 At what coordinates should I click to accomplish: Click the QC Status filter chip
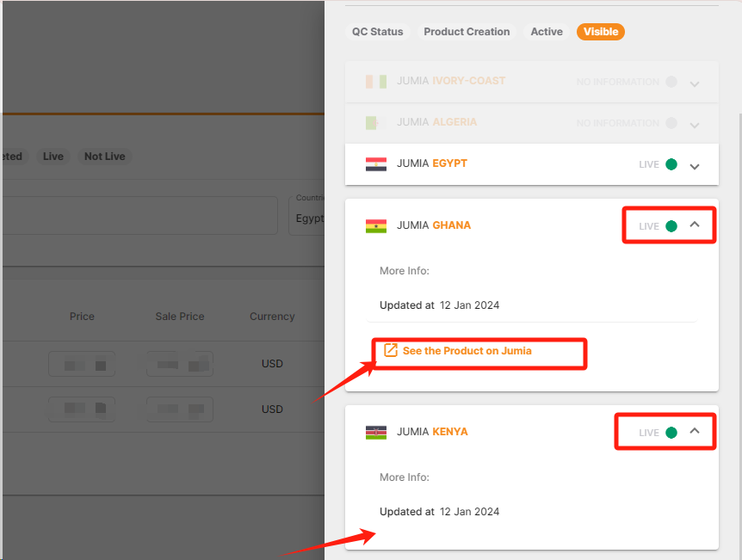tap(378, 32)
